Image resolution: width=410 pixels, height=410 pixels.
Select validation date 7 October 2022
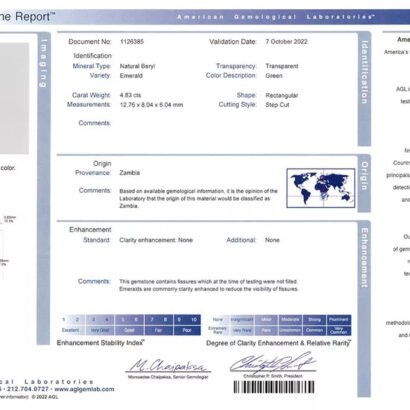point(286,42)
